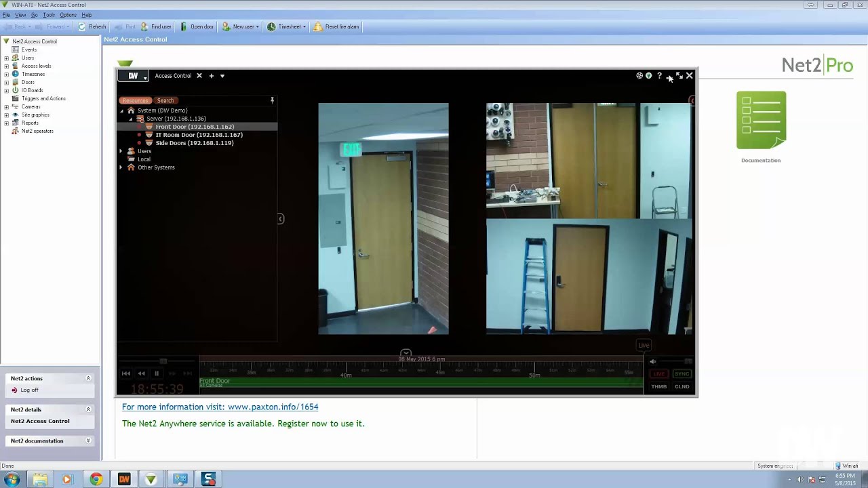Open the Go menu
The image size is (868, 488).
click(x=34, y=15)
